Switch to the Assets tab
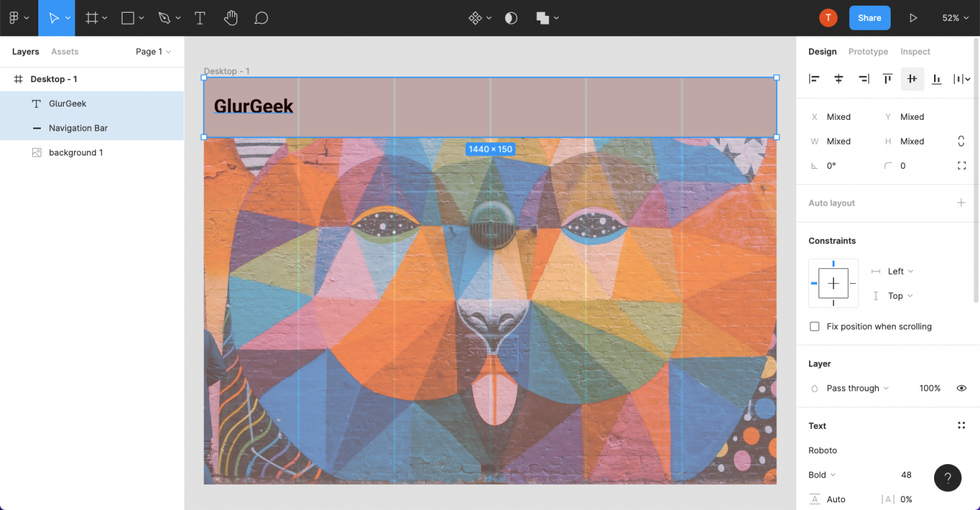This screenshot has height=510, width=980. pos(64,52)
